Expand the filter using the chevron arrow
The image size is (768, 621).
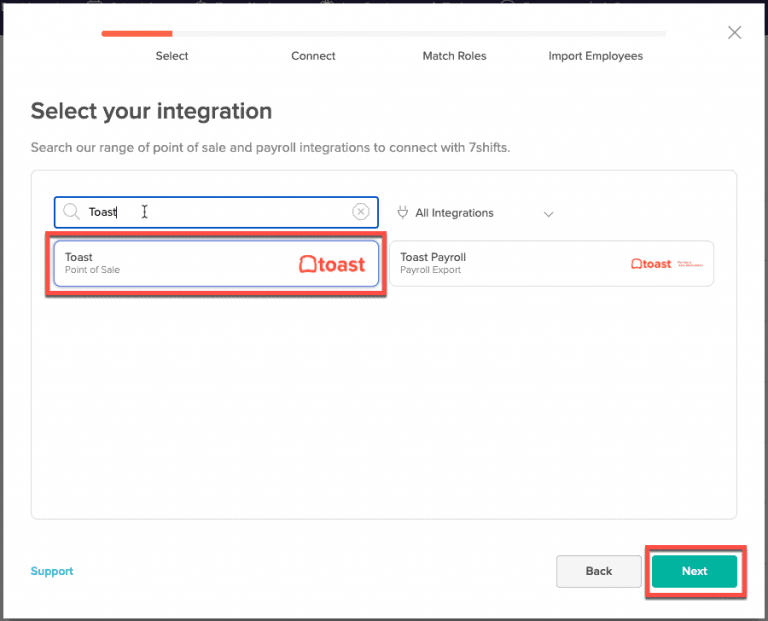tap(548, 214)
